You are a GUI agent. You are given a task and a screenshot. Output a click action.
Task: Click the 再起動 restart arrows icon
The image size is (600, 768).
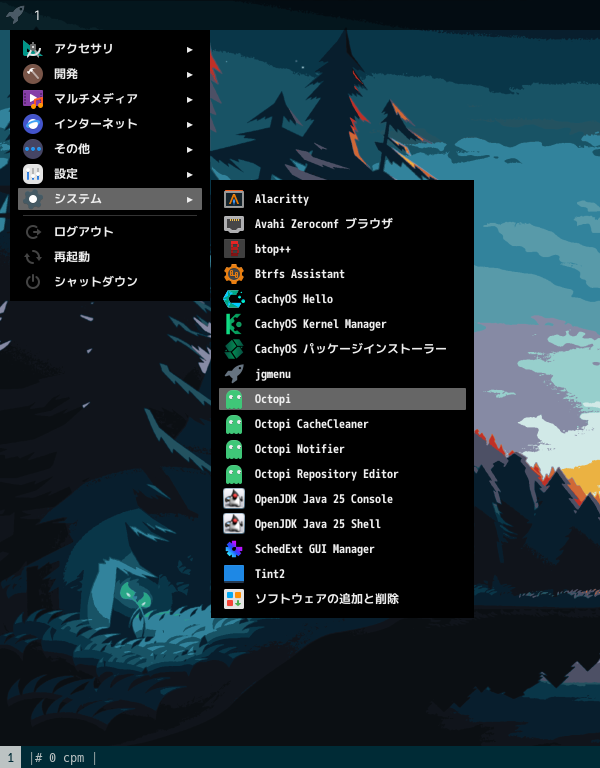(x=33, y=257)
